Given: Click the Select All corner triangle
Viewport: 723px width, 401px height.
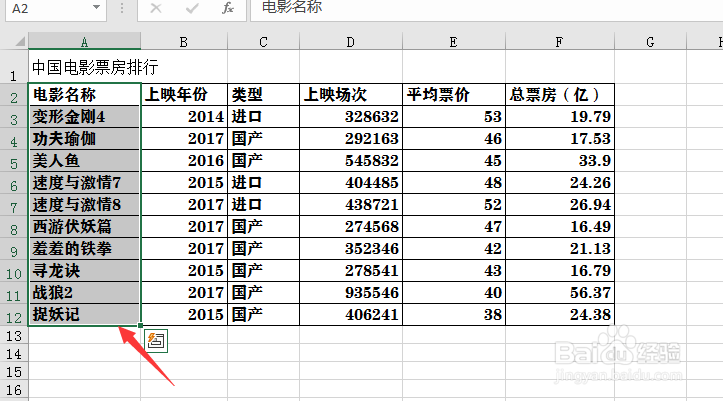Looking at the screenshot, I should point(20,42).
